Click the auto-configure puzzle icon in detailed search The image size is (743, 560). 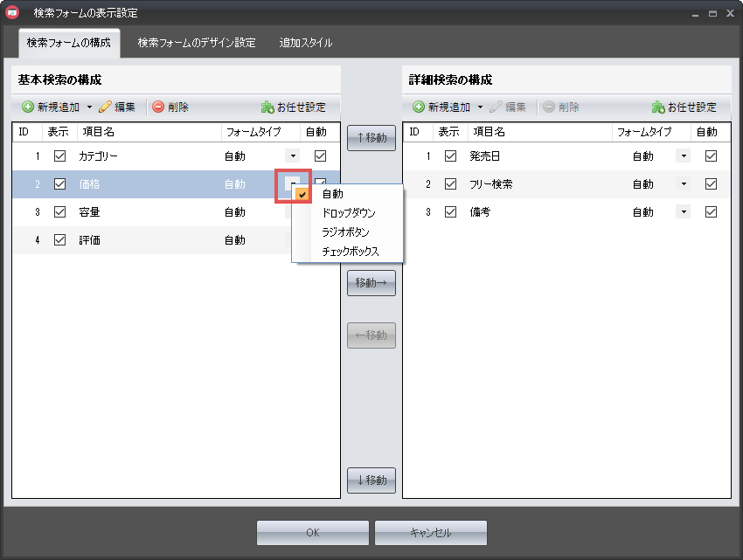point(658,107)
